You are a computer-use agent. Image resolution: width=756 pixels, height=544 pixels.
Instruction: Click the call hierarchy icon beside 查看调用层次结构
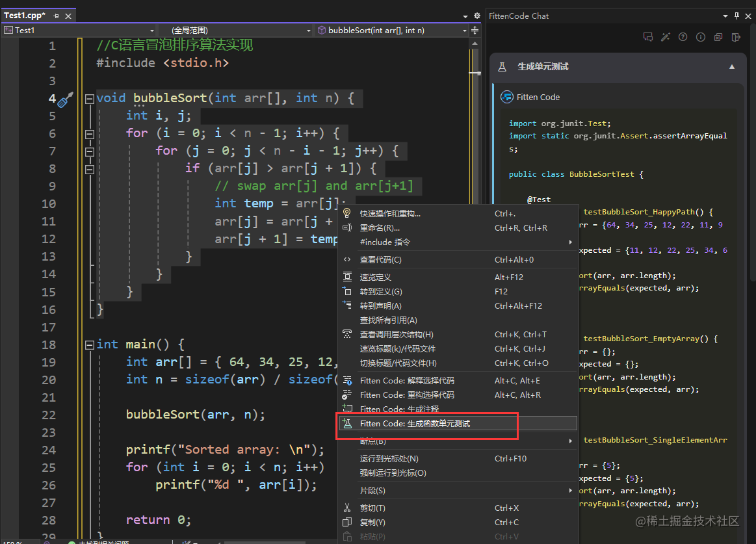(x=347, y=333)
